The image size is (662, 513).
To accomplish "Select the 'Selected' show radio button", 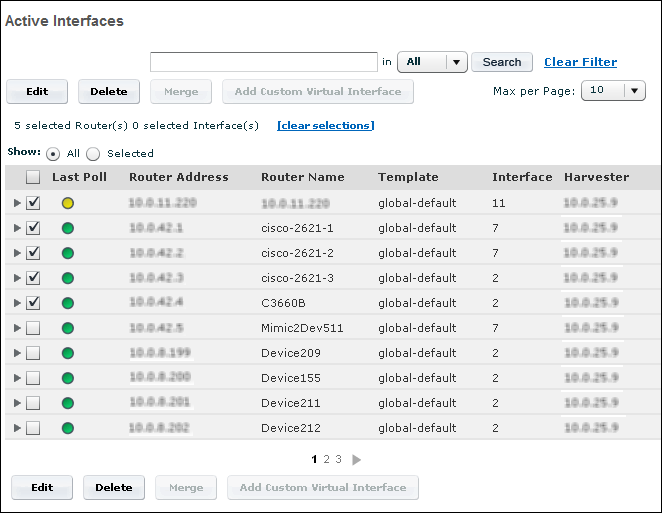I will [x=93, y=154].
